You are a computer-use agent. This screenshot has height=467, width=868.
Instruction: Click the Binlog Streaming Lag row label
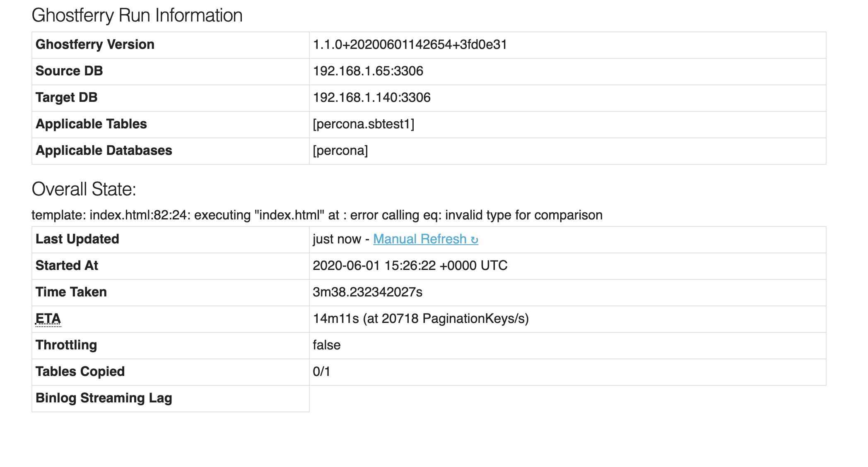[104, 398]
